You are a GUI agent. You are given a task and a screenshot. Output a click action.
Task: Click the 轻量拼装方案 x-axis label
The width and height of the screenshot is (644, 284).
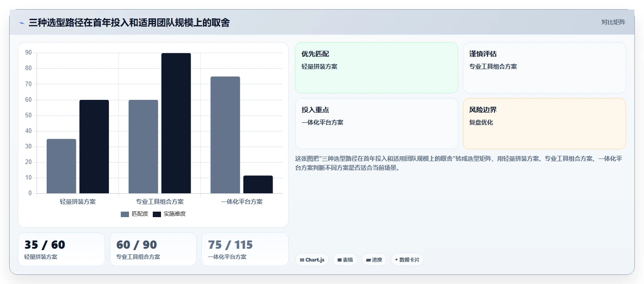tap(78, 202)
